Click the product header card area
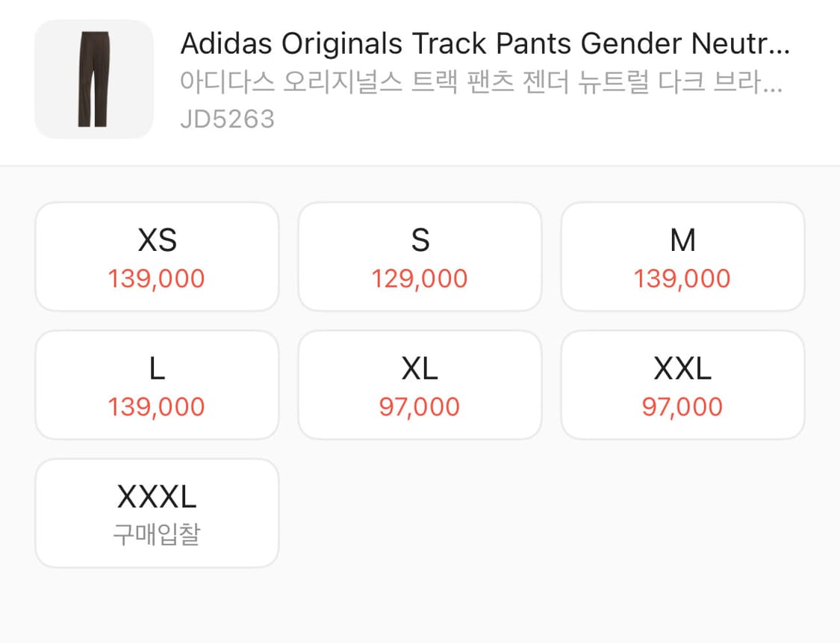 (x=420, y=80)
